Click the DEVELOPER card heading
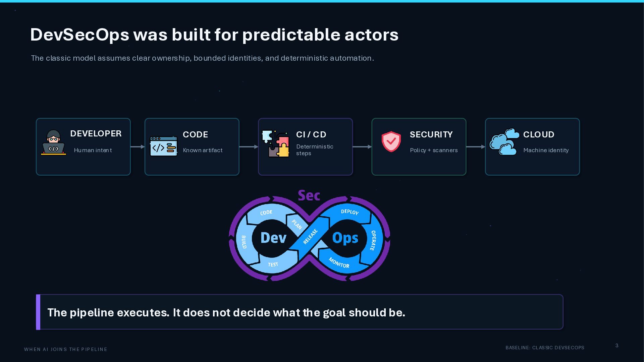644x362 pixels. coord(96,133)
